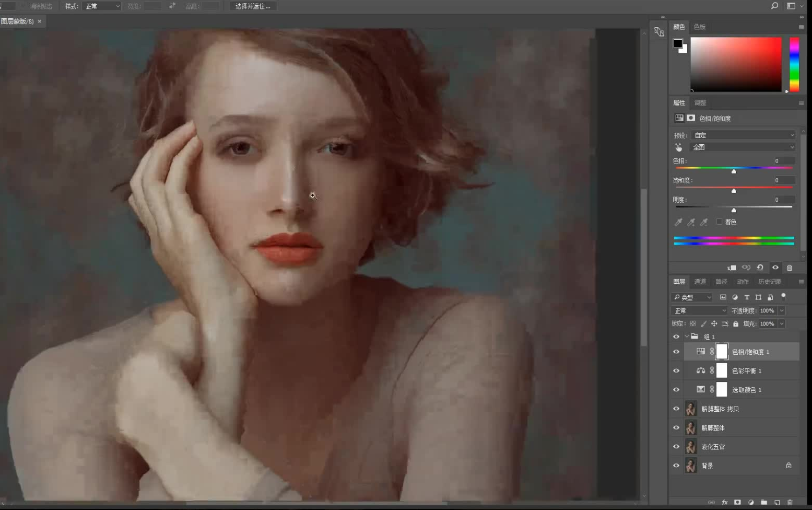Select the targeted adjustment hand tool

tap(678, 147)
